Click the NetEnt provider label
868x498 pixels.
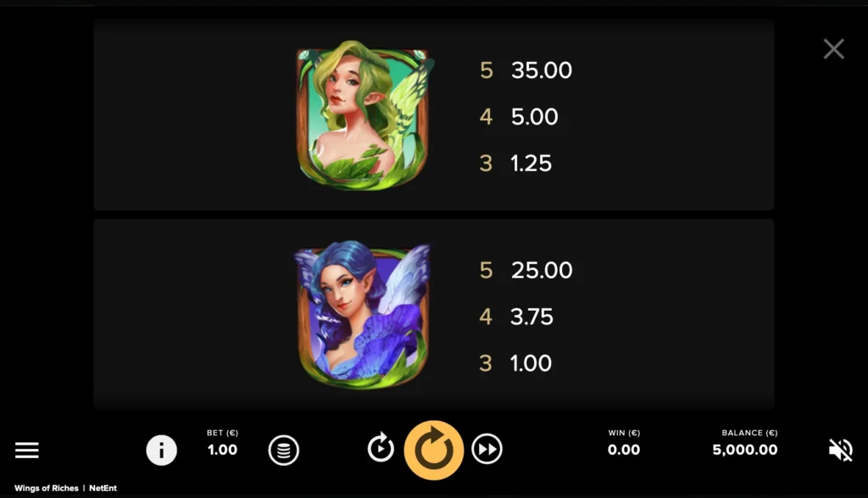[103, 488]
